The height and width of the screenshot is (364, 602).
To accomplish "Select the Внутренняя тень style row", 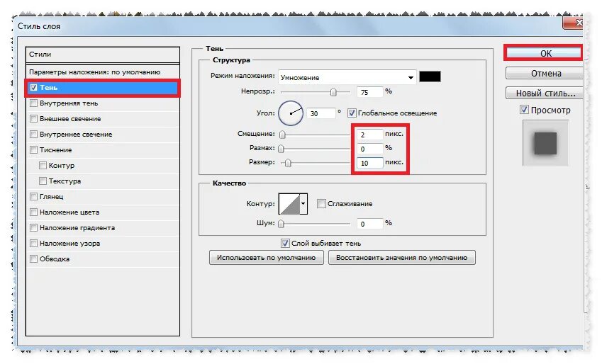I will click(103, 103).
